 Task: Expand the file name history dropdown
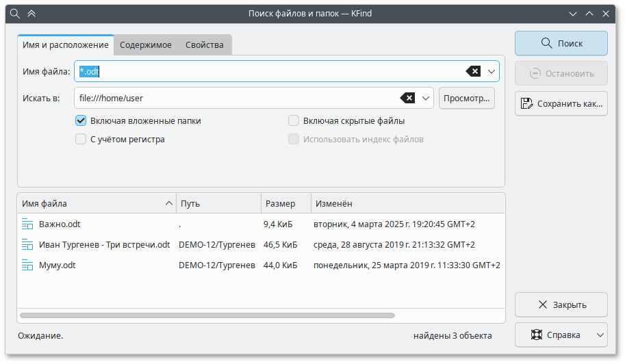(491, 71)
